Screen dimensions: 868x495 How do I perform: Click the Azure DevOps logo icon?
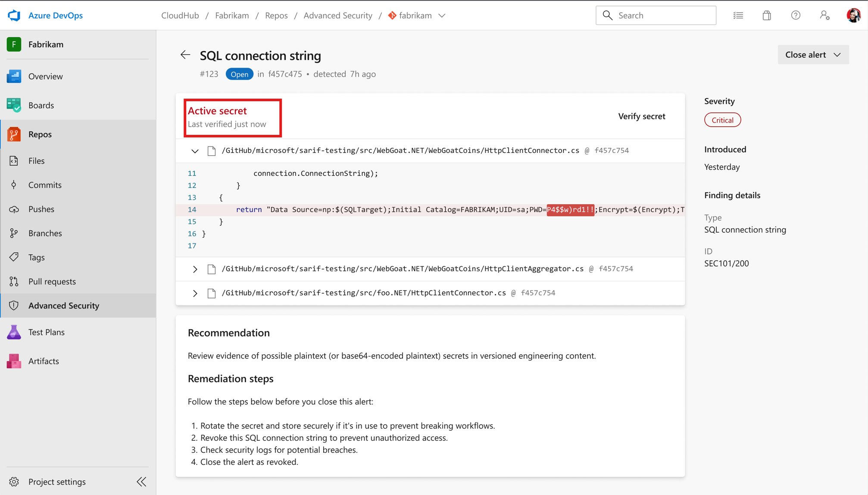(x=14, y=16)
